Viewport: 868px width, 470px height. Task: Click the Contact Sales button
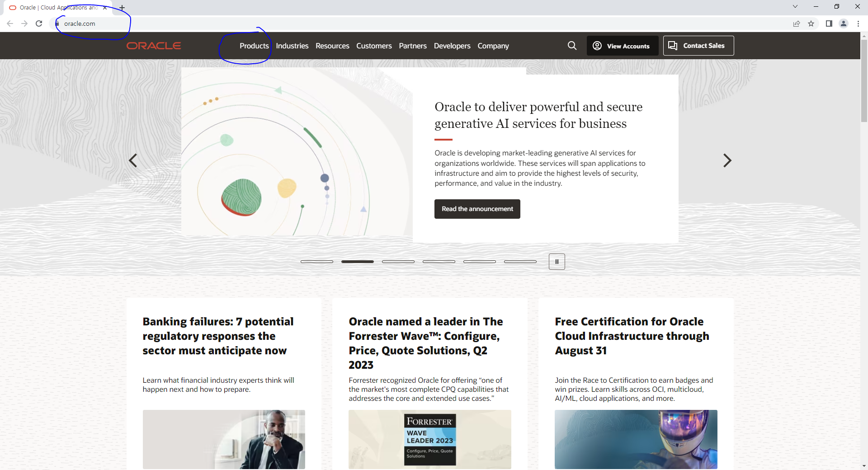tap(698, 46)
